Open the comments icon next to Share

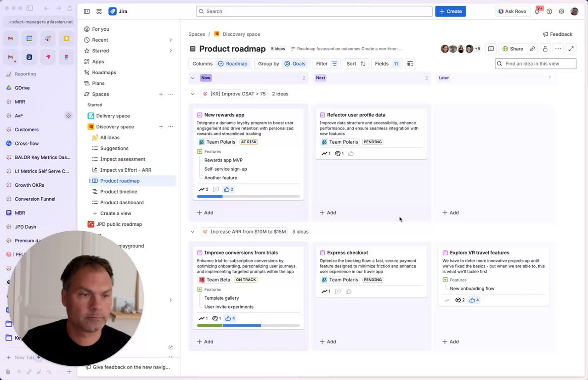coord(491,49)
